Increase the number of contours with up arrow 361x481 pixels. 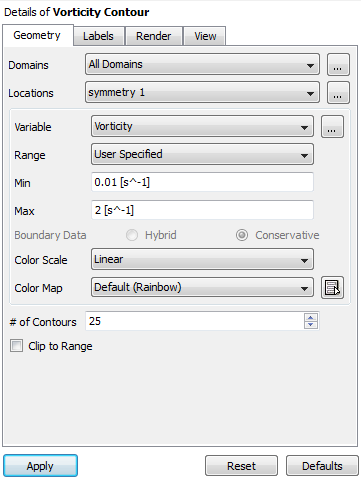point(311,317)
